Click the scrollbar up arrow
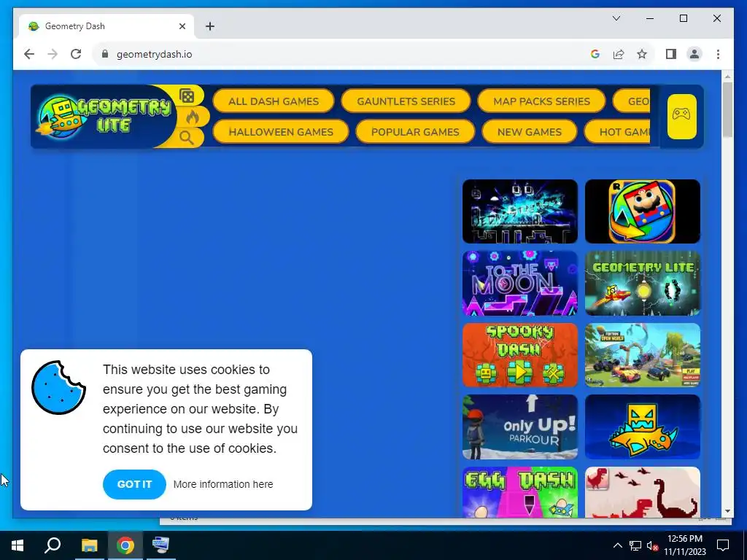 pyautogui.click(x=727, y=76)
